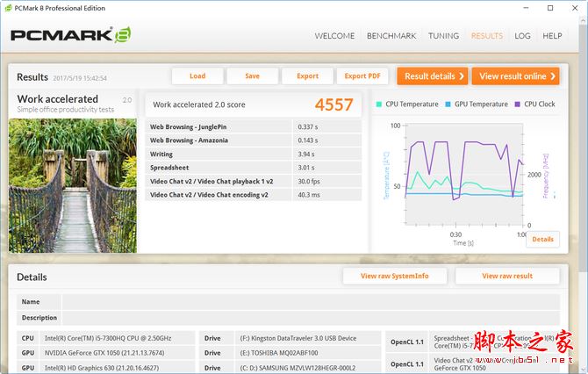Screen dimensions: 588x374
Task: Click the Name input field
Action: [311, 302]
